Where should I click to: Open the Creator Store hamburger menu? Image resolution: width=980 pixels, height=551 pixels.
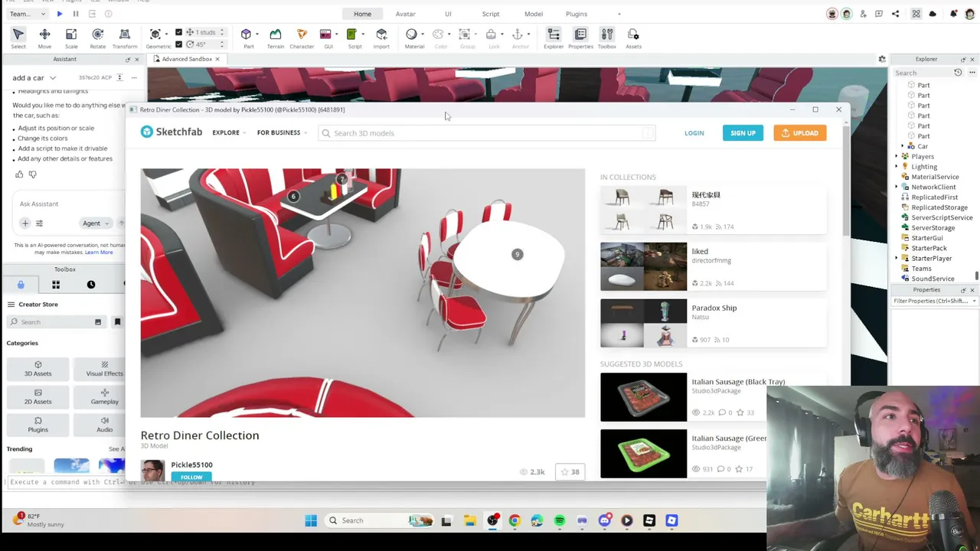tap(11, 305)
